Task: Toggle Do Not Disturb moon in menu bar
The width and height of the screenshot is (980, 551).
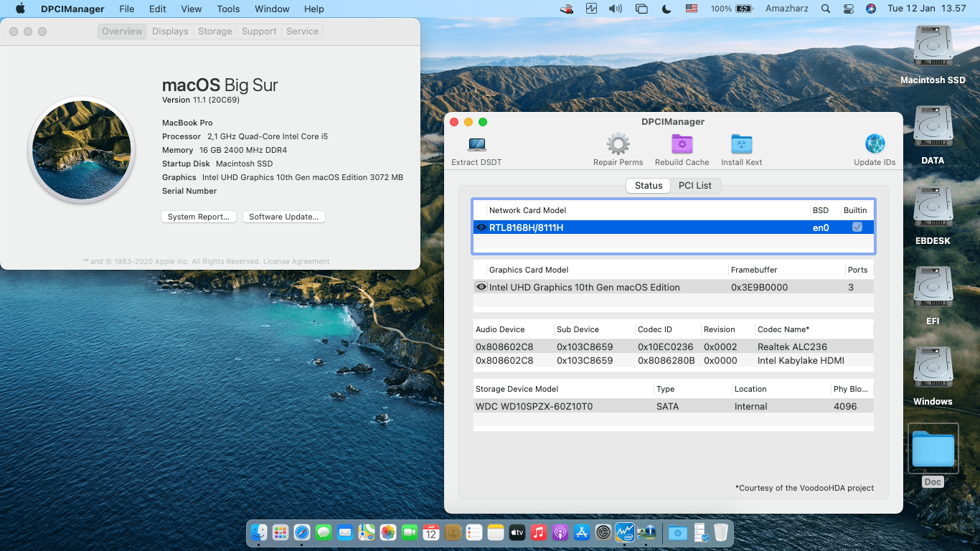Action: pyautogui.click(x=666, y=9)
